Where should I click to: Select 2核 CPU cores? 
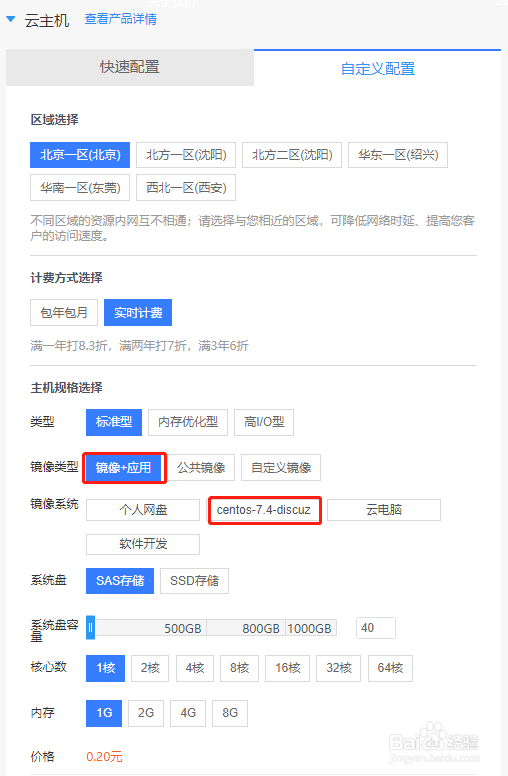pyautogui.click(x=150, y=668)
